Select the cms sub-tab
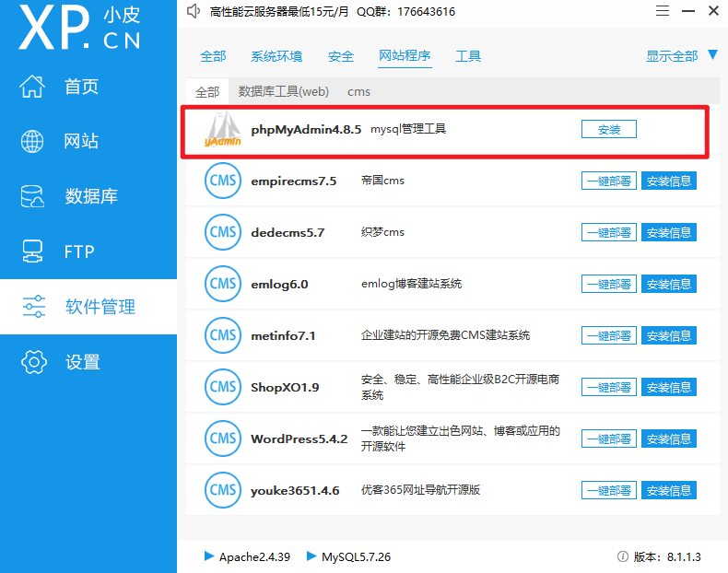728x573 pixels. point(358,92)
